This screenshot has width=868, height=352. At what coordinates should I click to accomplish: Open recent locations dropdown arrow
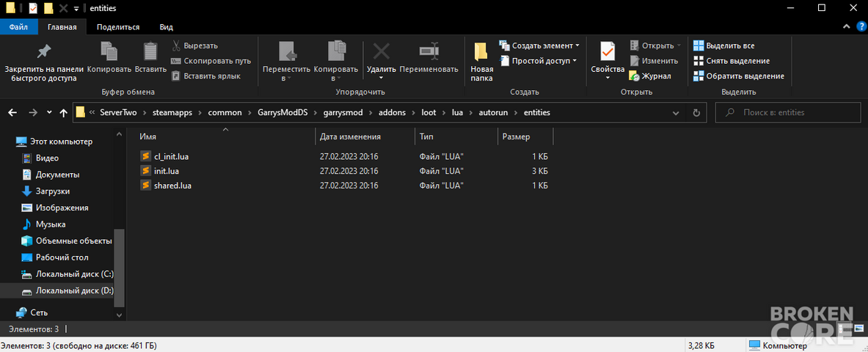click(49, 112)
